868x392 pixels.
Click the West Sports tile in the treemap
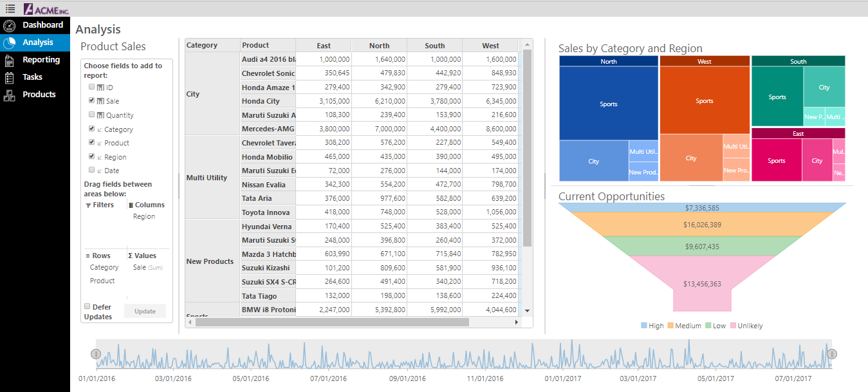point(705,100)
